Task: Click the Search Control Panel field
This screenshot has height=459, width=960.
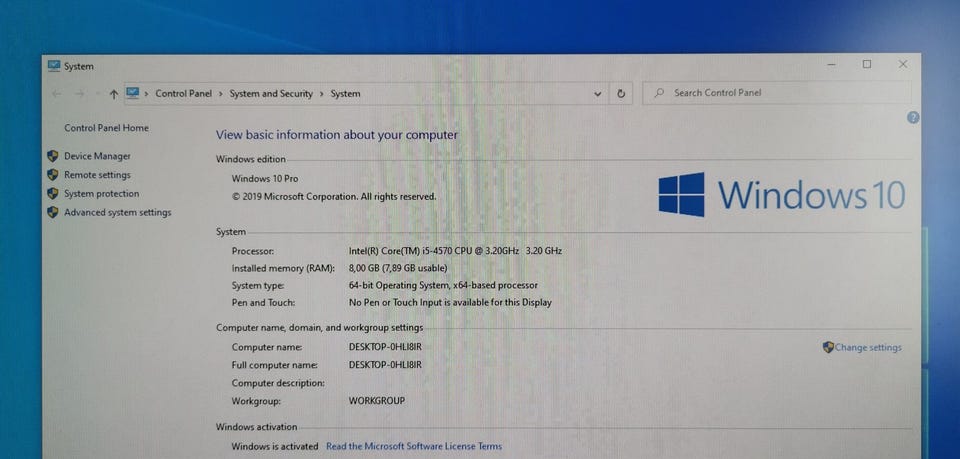Action: coord(776,93)
